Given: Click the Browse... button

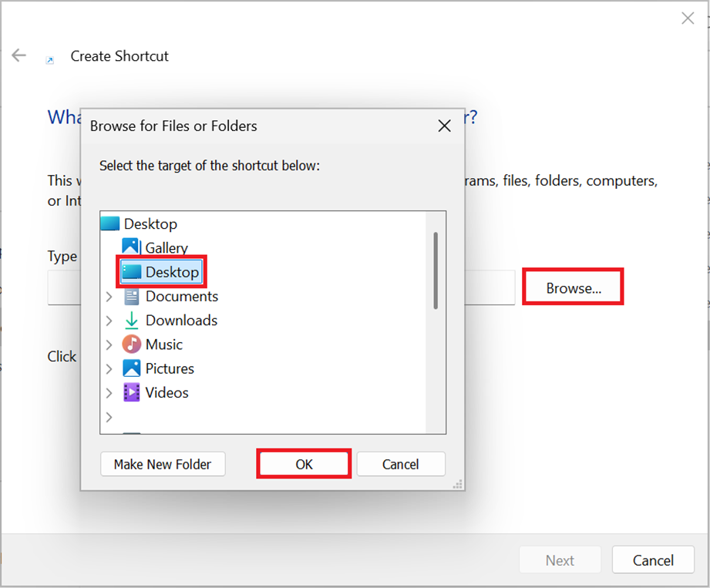Looking at the screenshot, I should pyautogui.click(x=574, y=288).
